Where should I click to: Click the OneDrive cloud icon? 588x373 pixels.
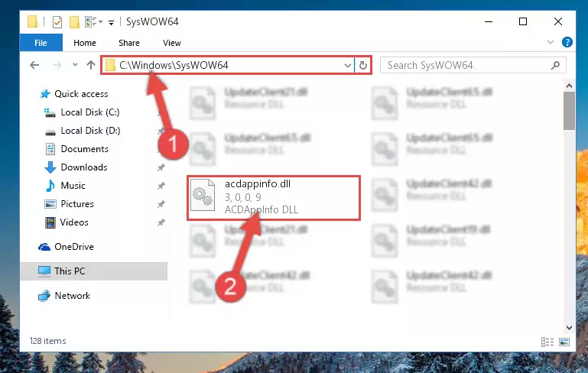tap(44, 247)
